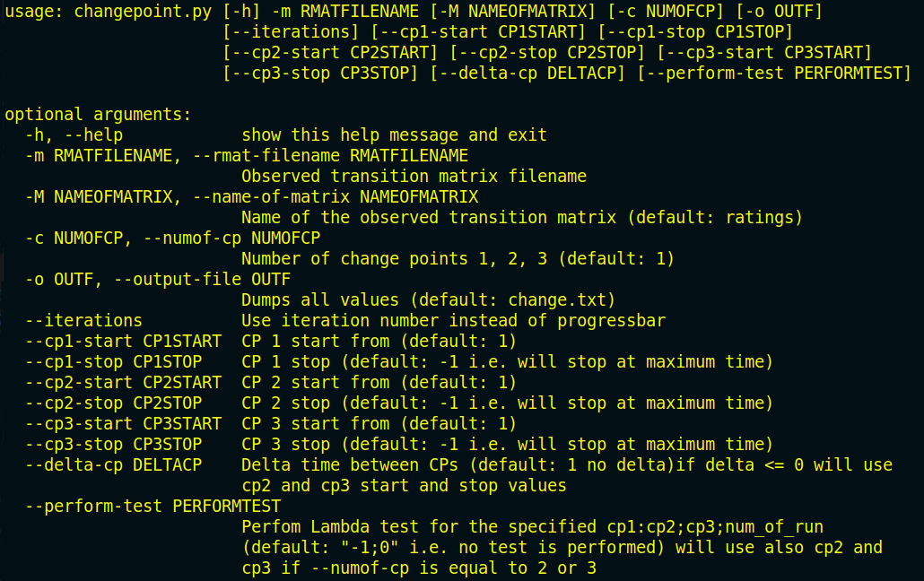Image resolution: width=924 pixels, height=581 pixels.
Task: Click the '--output-file OUTF' option
Action: pos(202,280)
